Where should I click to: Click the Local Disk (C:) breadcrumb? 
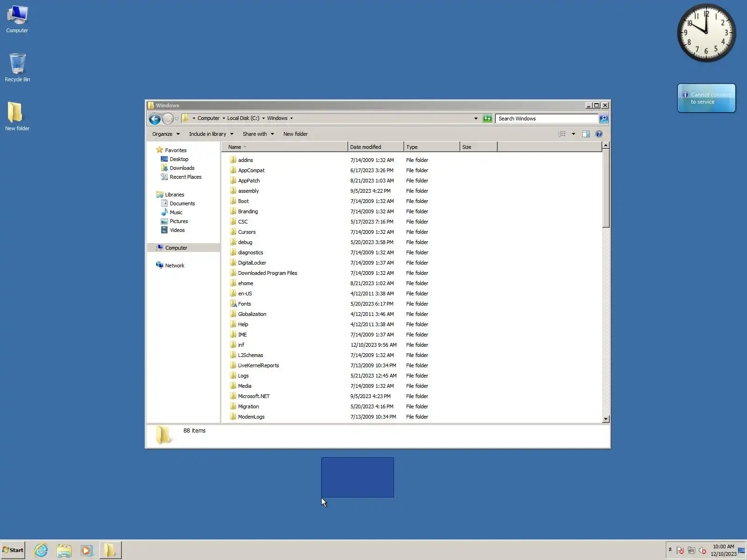[x=243, y=119]
